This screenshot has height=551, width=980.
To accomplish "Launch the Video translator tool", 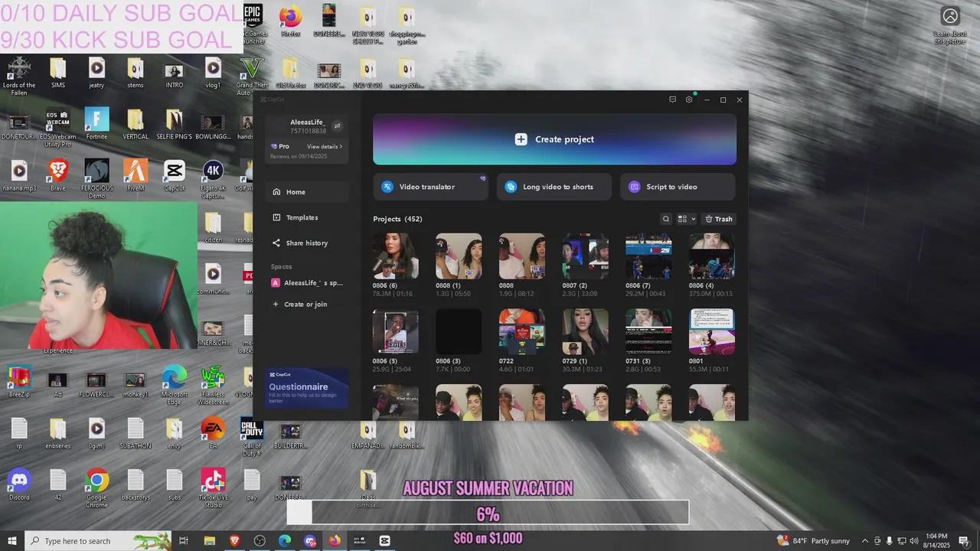I will tap(431, 187).
